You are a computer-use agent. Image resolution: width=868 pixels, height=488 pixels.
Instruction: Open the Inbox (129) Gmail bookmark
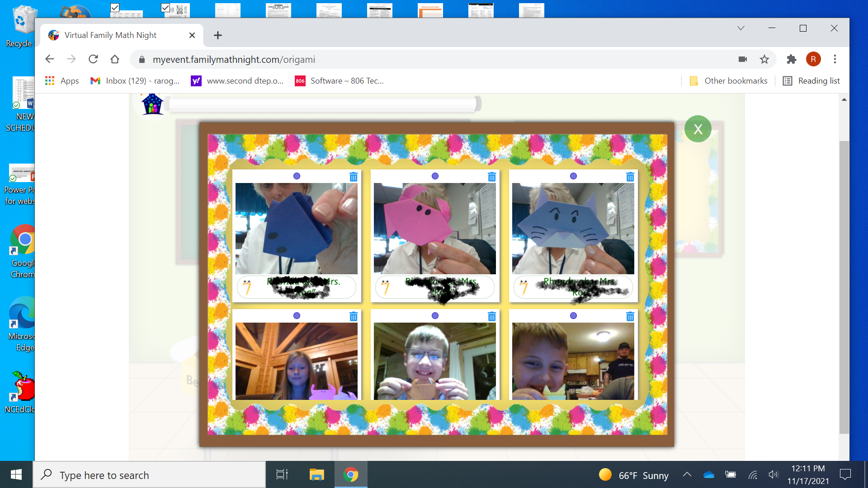(135, 81)
